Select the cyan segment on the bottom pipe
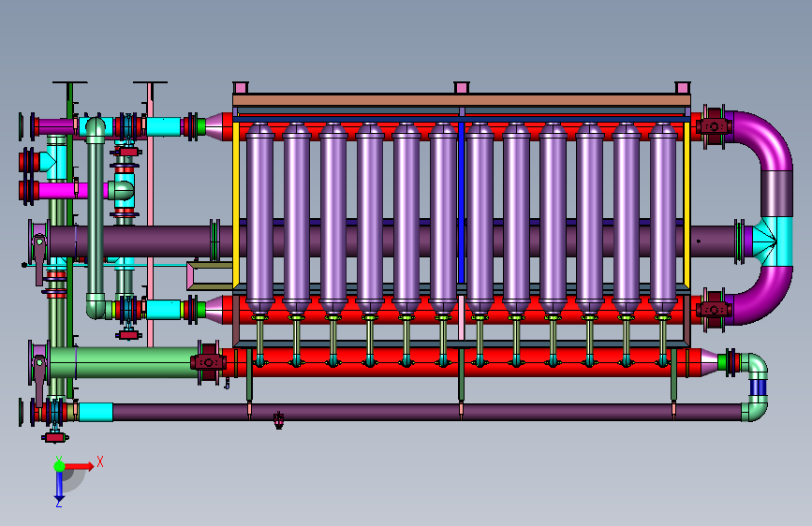This screenshot has width=812, height=526. 96,412
